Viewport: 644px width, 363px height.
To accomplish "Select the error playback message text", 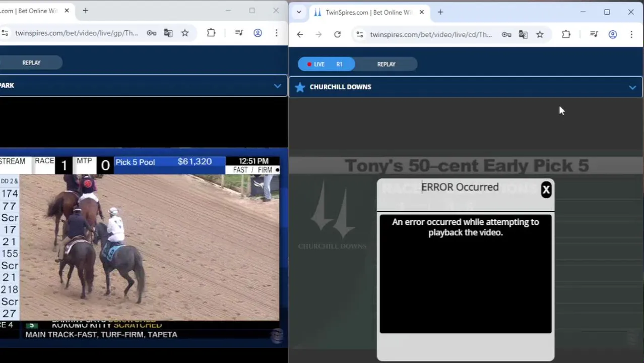I will click(466, 227).
